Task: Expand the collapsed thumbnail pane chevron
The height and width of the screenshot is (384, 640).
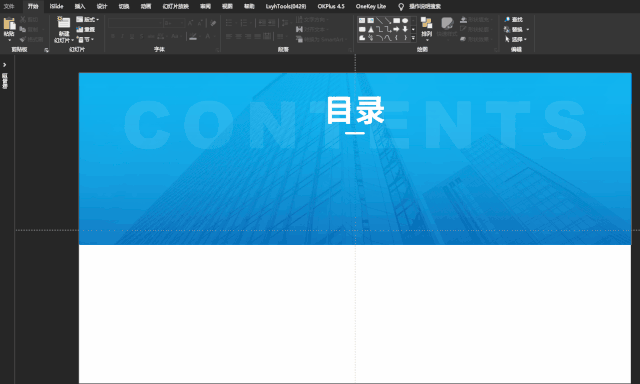Action: pos(4,64)
